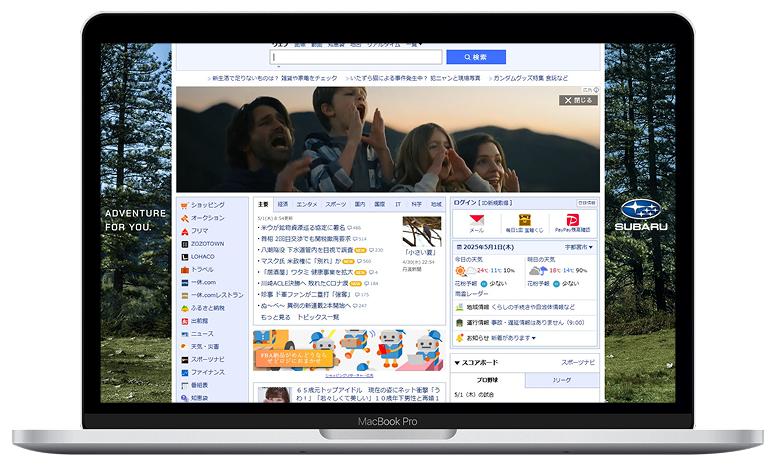Switch to the 経済 news tab
Viewport: 776px width, 470px height.
coord(283,203)
